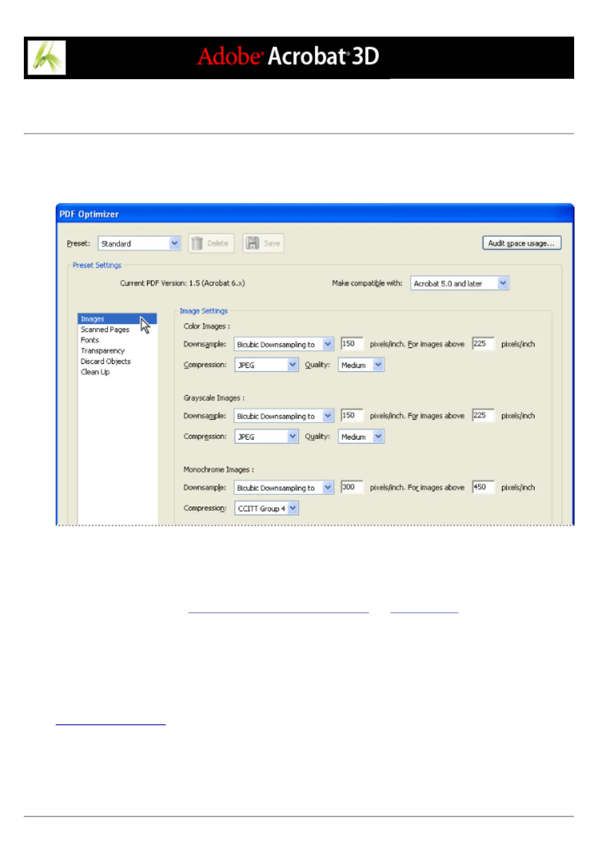Open Monochrome Images Downsample method dropdown

point(283,488)
